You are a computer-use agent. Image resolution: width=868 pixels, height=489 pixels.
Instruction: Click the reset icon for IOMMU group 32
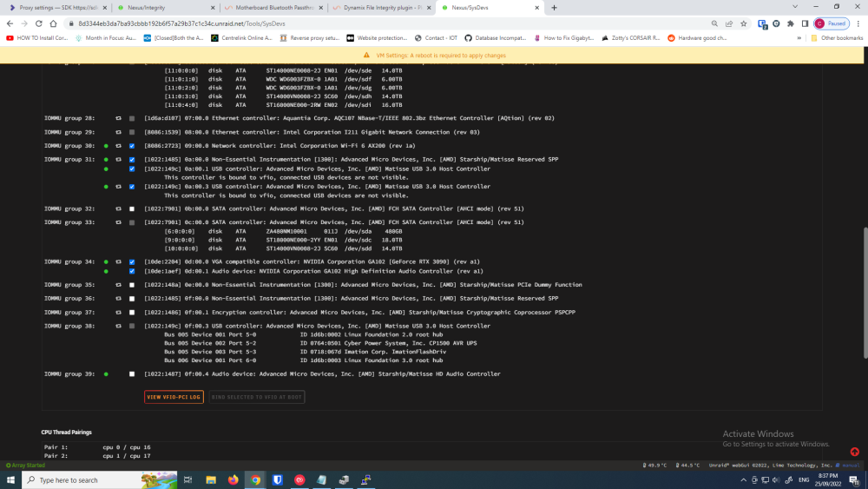tap(118, 208)
